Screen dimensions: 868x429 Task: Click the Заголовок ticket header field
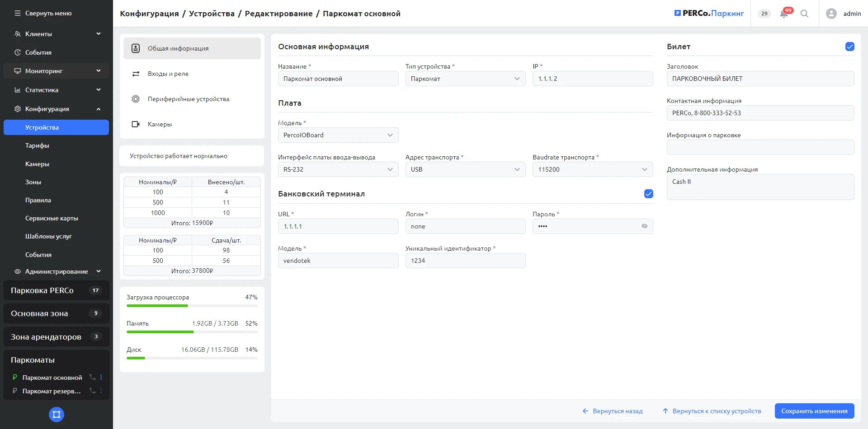tap(760, 79)
